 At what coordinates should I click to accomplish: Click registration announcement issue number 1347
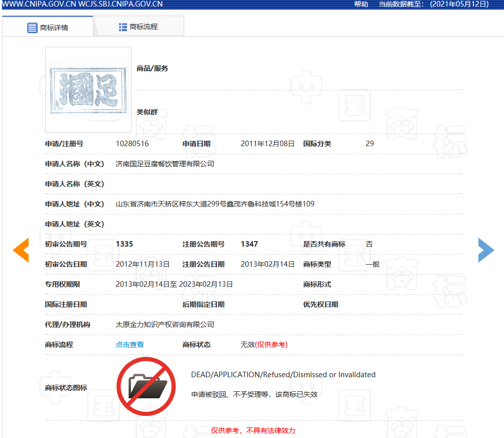[x=249, y=244]
